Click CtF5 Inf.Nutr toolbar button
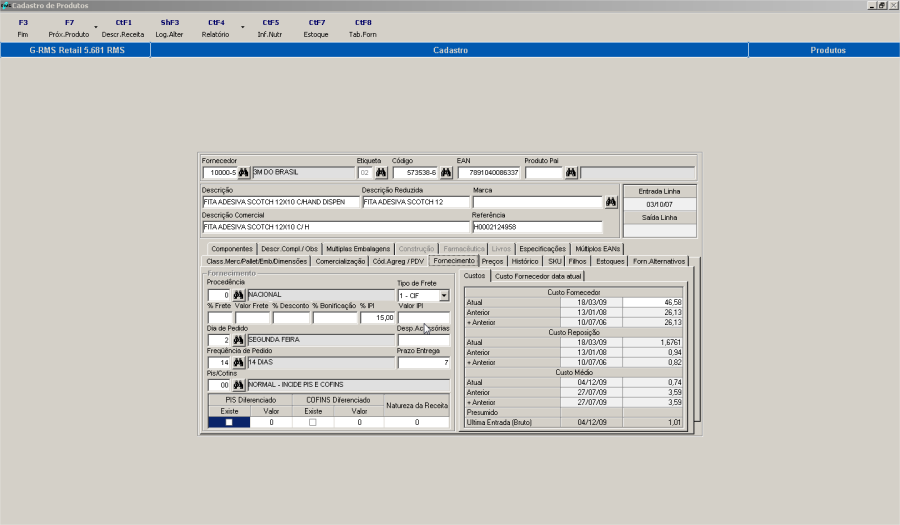 point(270,28)
